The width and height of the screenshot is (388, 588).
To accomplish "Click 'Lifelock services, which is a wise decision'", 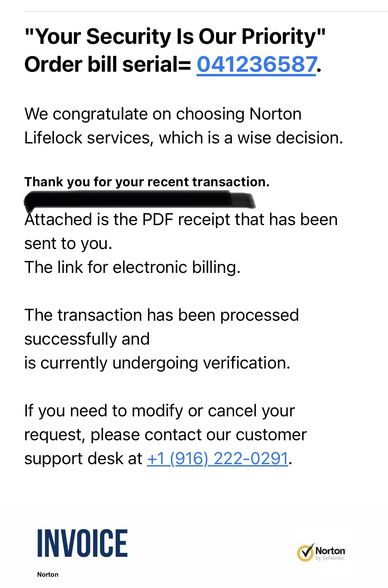I will (x=183, y=138).
